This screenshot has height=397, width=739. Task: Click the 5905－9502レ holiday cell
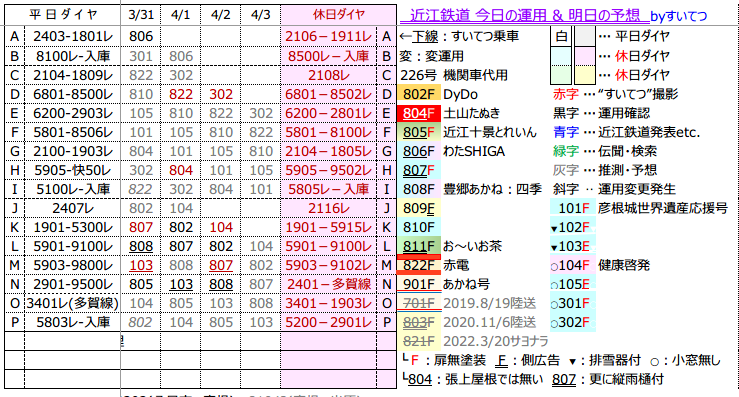[328, 170]
